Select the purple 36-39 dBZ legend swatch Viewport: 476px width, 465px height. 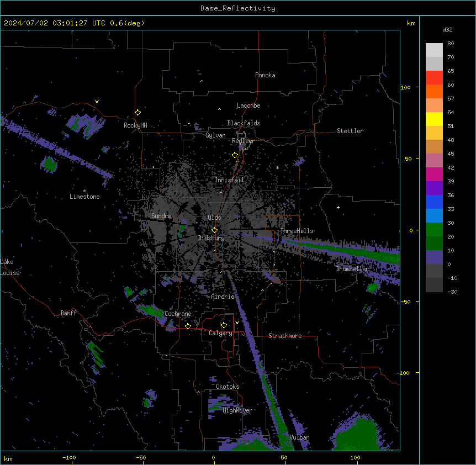click(434, 188)
